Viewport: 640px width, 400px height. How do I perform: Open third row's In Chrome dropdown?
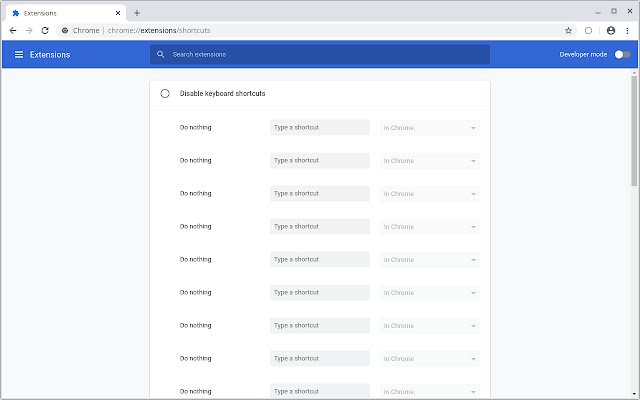click(x=430, y=194)
